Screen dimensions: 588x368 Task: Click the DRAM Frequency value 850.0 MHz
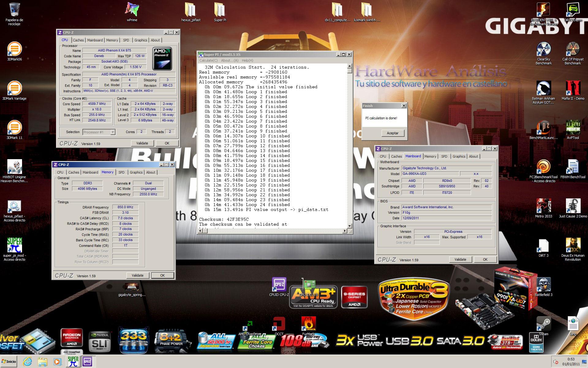126,207
